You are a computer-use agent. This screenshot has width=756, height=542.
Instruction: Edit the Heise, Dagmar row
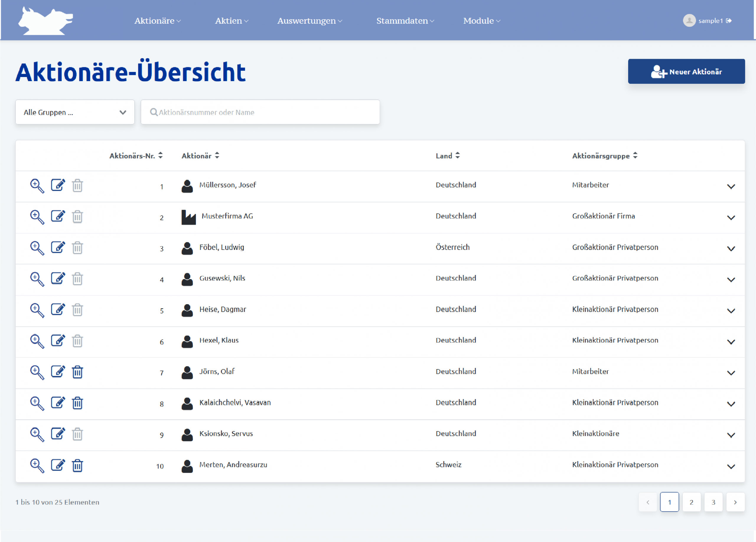58,309
